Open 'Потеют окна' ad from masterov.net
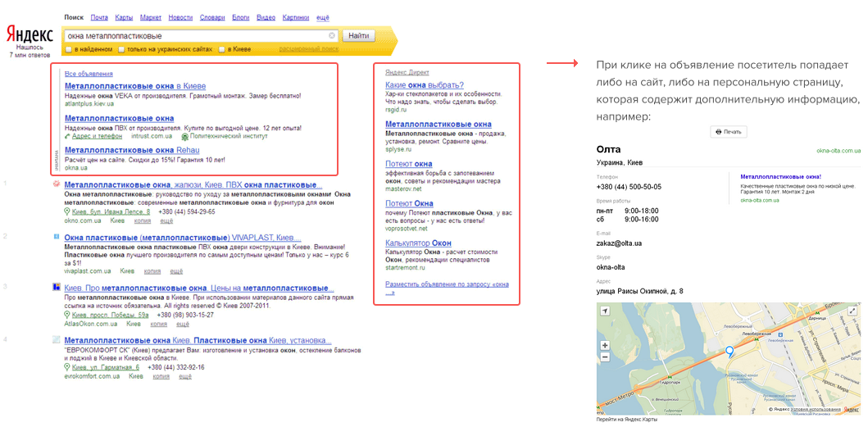The height and width of the screenshot is (427, 868). [x=408, y=164]
